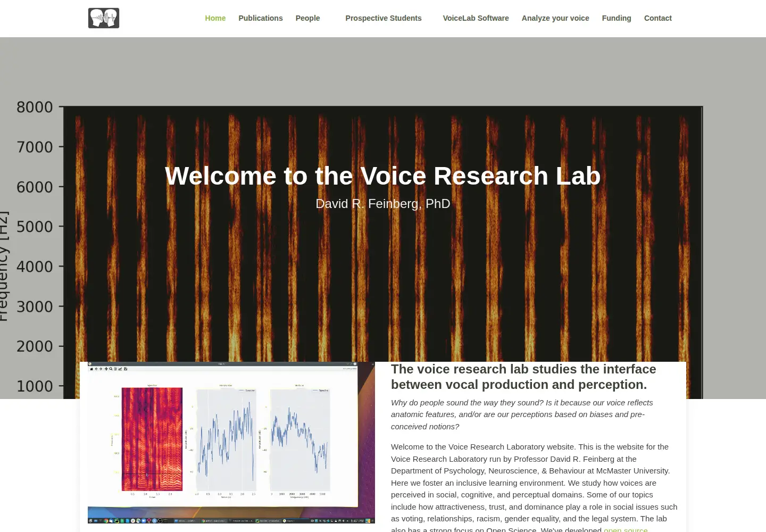Follow the 'open source' link
Image resolution: width=766 pixels, height=532 pixels.
click(626, 530)
